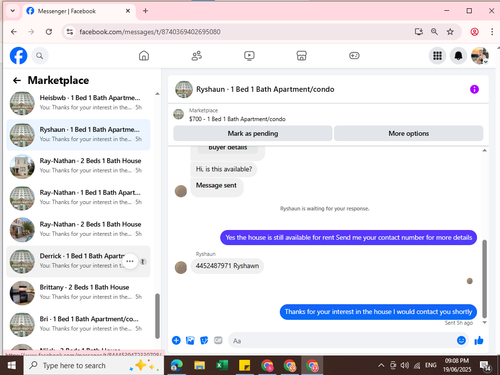Open the Windows Start menu
Screen dimensions: 500x375
(x=12, y=365)
